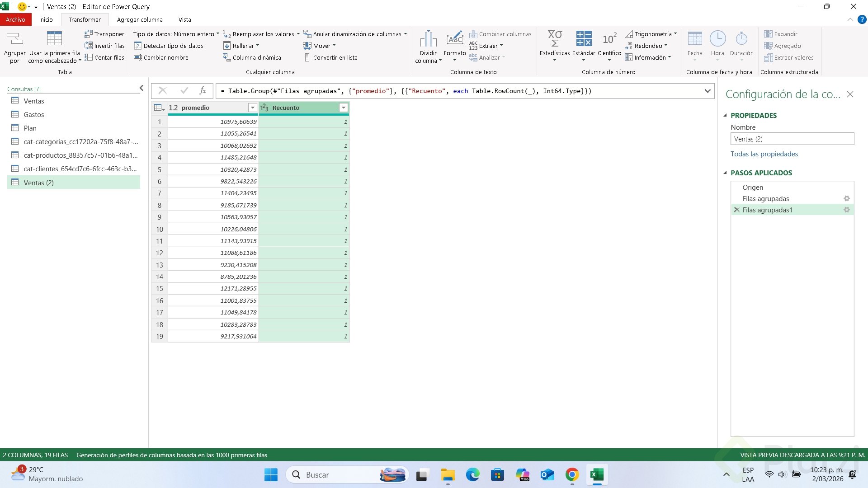Screen dimensions: 868x488
Task: Open Excel from the Windows taskbar
Action: 596,475
